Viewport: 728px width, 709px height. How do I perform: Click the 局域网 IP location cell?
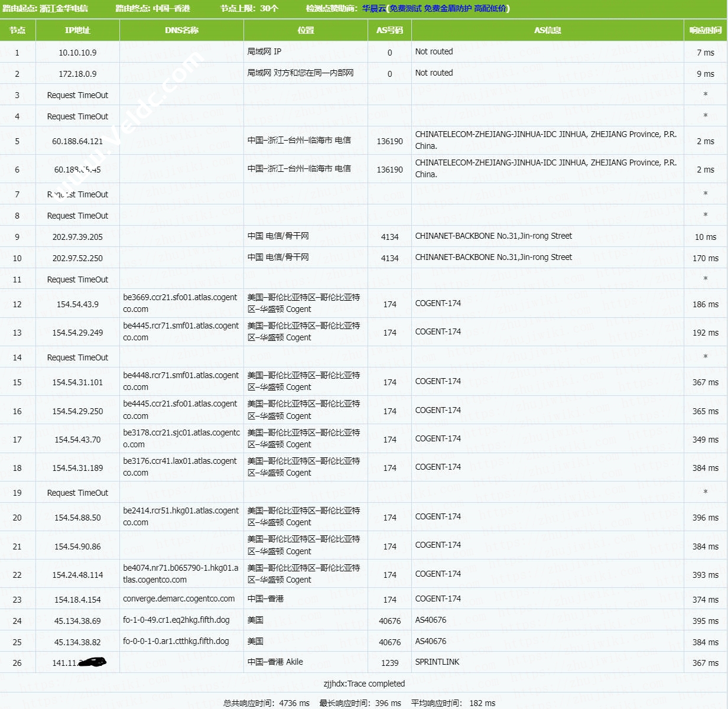click(264, 51)
